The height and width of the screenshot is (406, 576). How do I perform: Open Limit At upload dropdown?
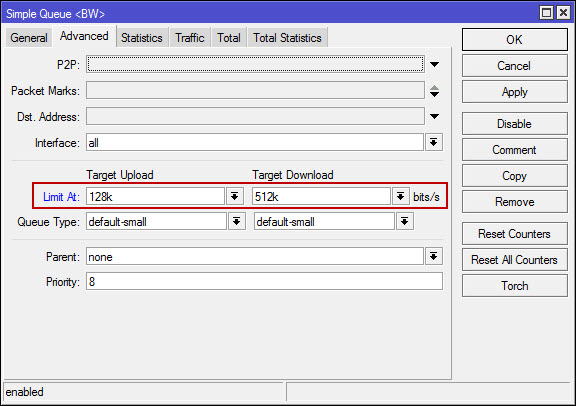[235, 196]
